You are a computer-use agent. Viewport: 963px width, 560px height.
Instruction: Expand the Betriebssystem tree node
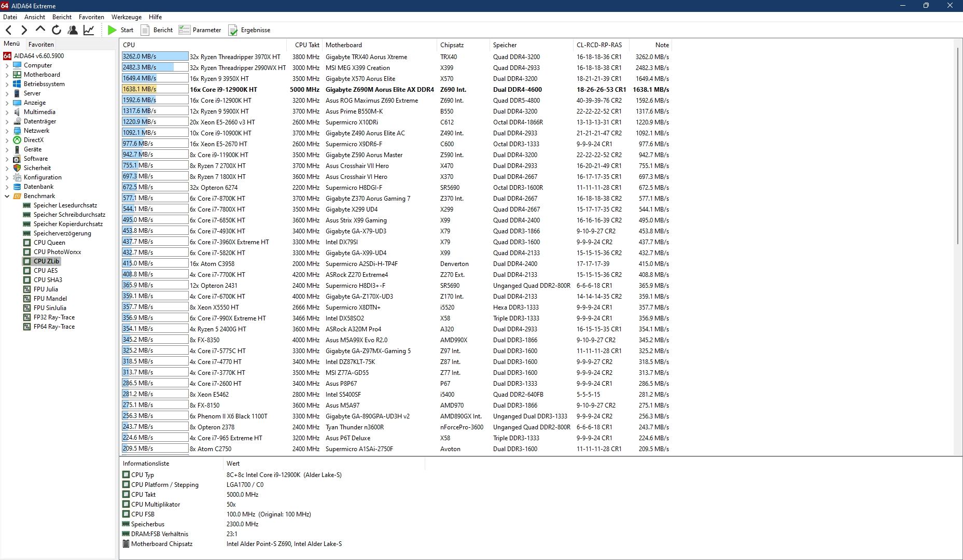7,84
